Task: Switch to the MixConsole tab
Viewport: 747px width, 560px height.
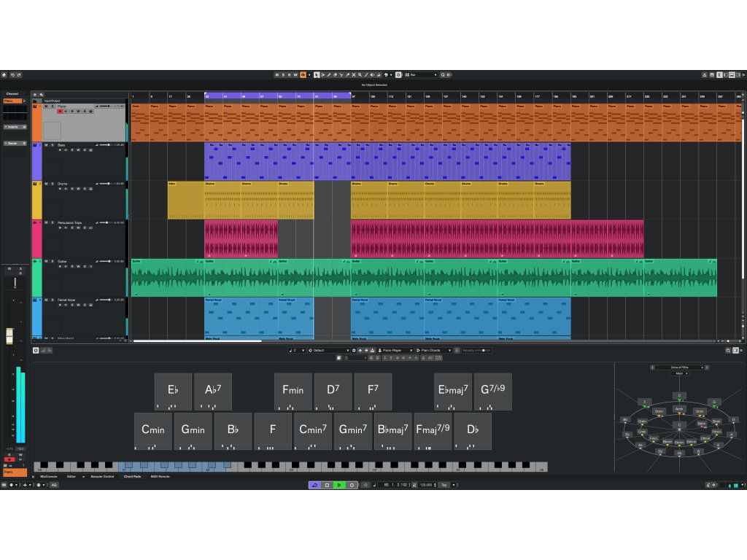Action: tap(49, 476)
